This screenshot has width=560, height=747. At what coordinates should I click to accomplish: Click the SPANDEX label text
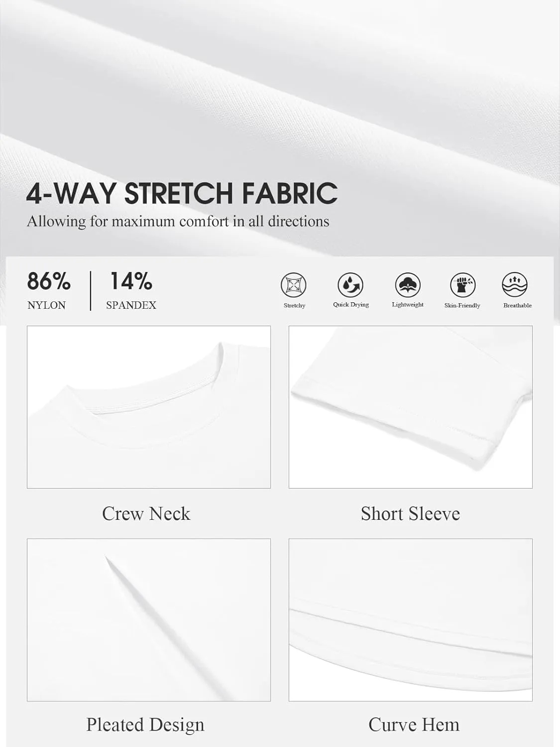pos(131,305)
